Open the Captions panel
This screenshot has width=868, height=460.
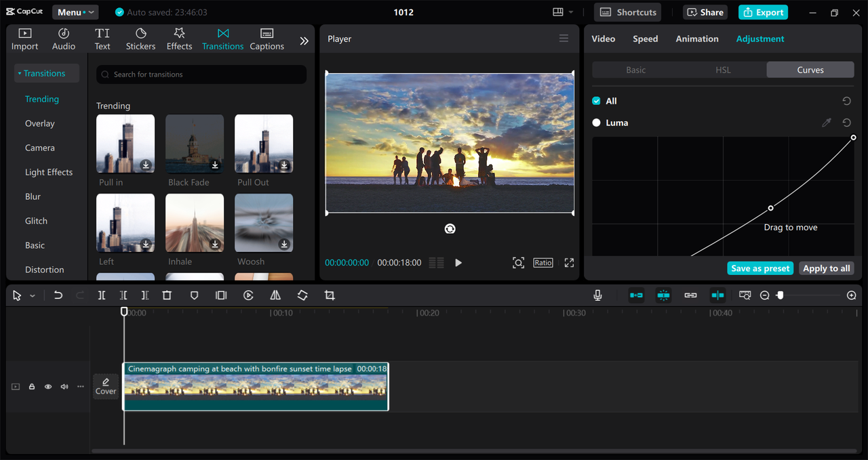coord(267,39)
